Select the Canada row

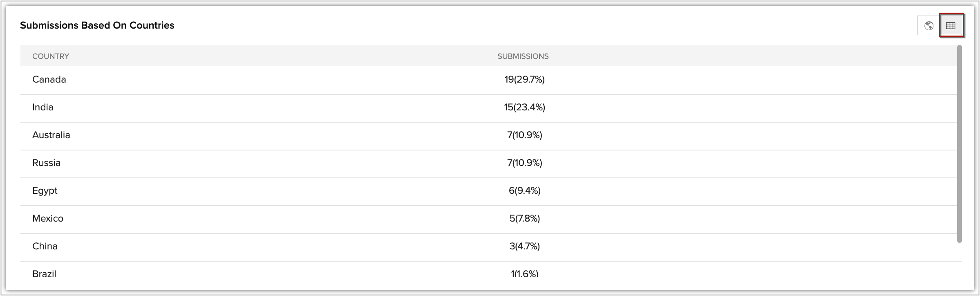click(49, 79)
